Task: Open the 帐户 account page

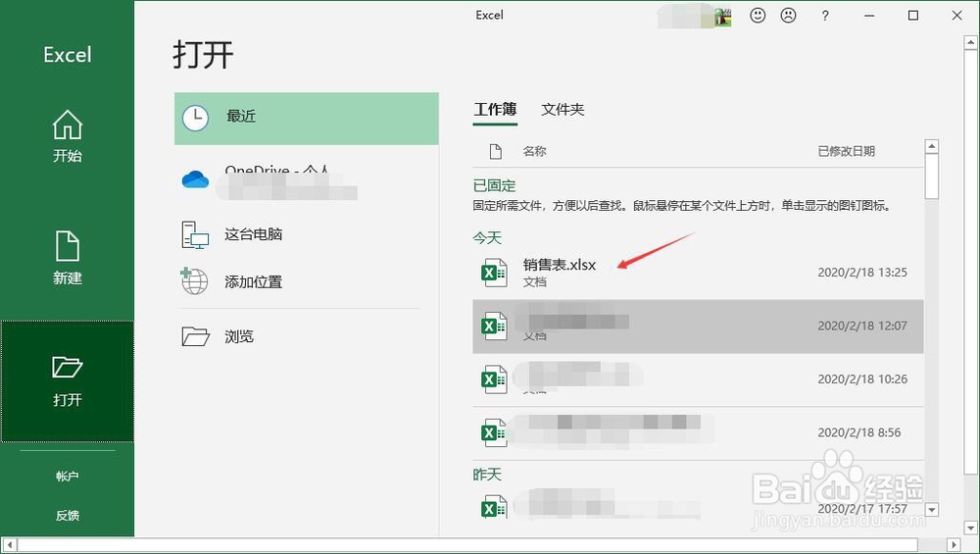Action: [x=67, y=477]
